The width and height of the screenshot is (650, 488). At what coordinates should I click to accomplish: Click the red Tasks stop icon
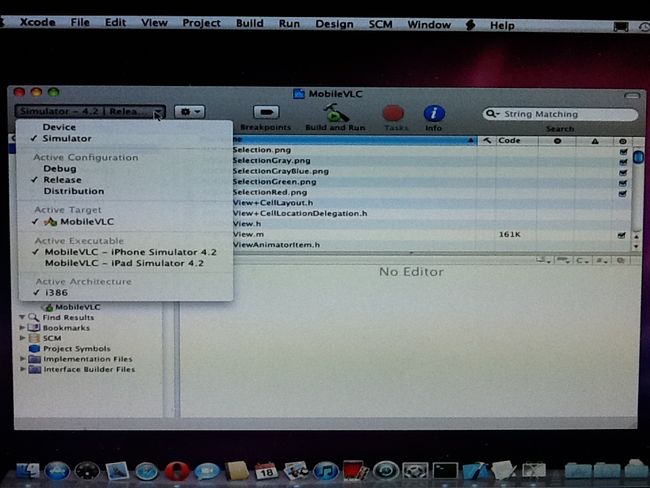(x=393, y=113)
